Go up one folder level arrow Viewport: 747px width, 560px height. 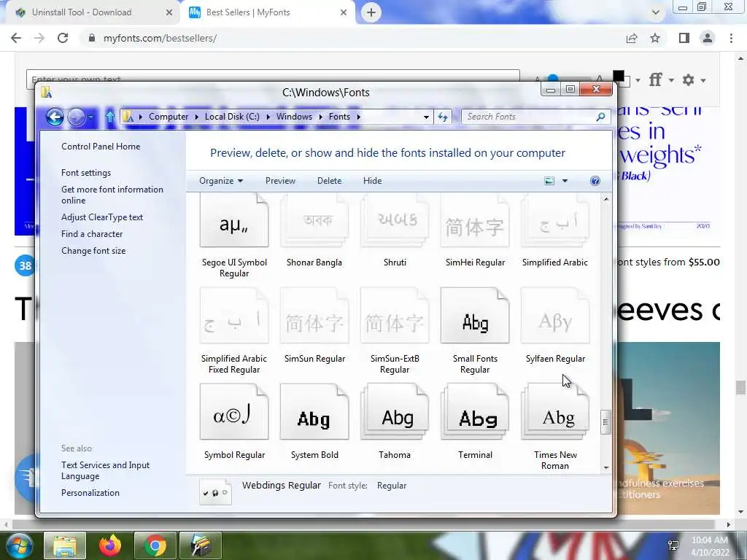click(110, 117)
